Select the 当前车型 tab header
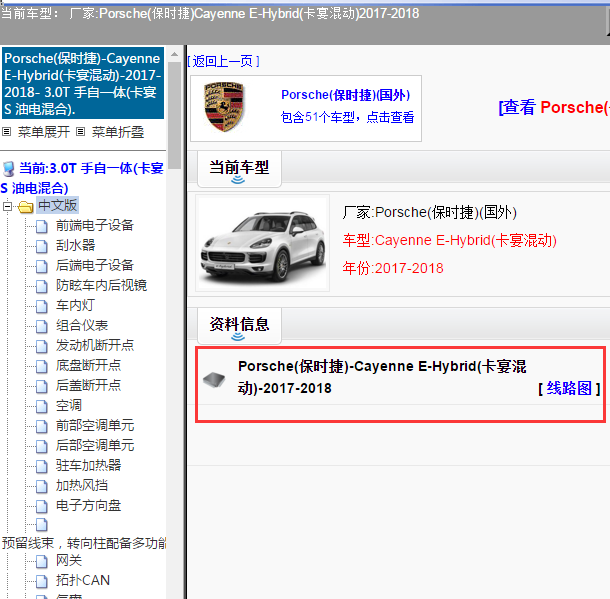 (239, 170)
